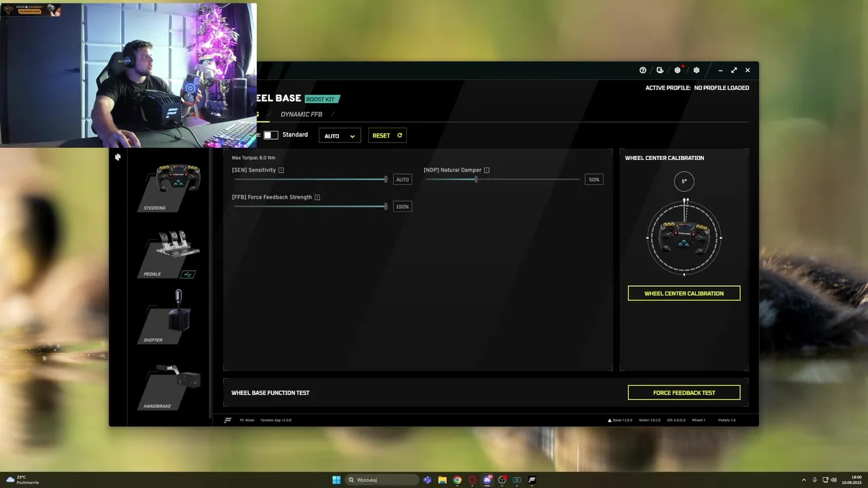Click the Base firmware version in status bar
The image size is (868, 488).
pos(623,420)
